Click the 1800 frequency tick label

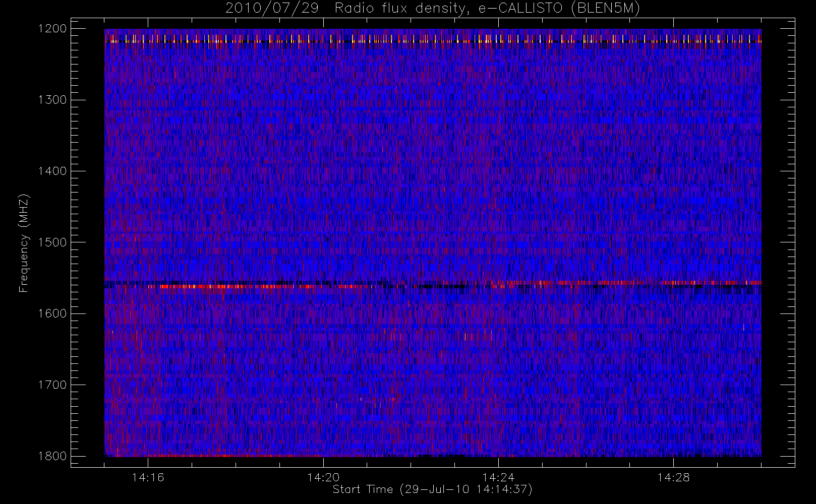click(x=52, y=456)
